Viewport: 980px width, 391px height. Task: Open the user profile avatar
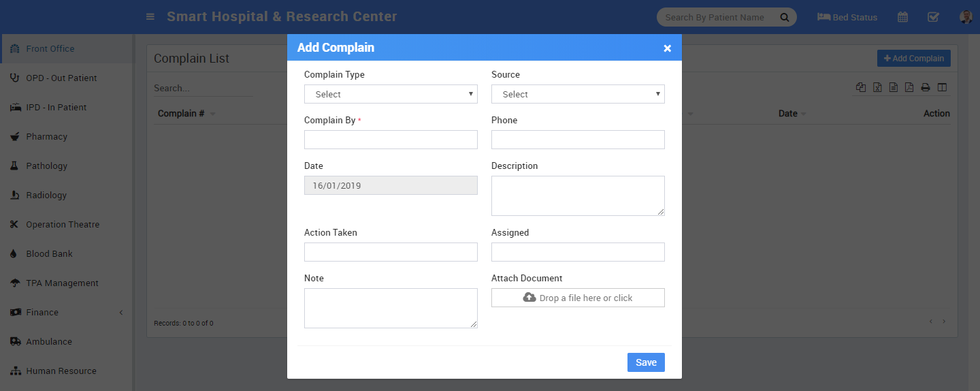(x=966, y=17)
